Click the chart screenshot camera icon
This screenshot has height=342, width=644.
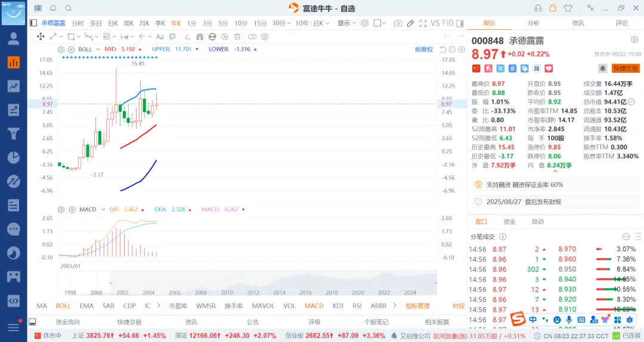click(x=398, y=23)
